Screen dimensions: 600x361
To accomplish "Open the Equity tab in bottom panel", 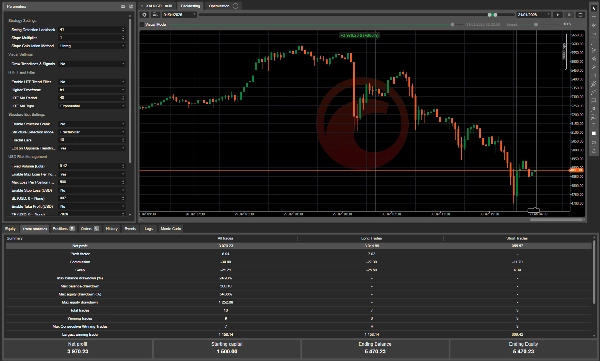I will click(10, 229).
